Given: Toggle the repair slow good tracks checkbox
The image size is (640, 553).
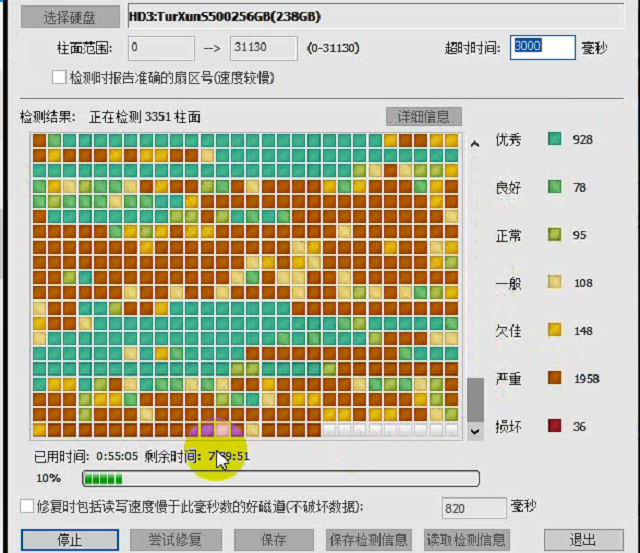Looking at the screenshot, I should (27, 507).
